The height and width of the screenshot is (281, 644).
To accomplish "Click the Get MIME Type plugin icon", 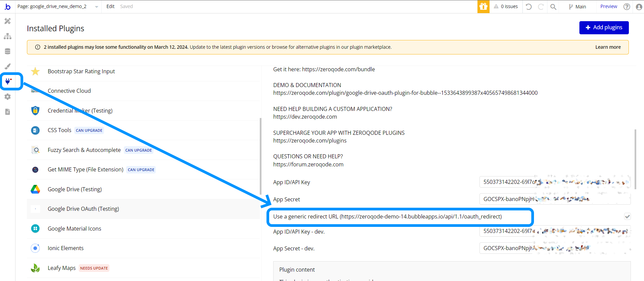I will click(x=35, y=170).
